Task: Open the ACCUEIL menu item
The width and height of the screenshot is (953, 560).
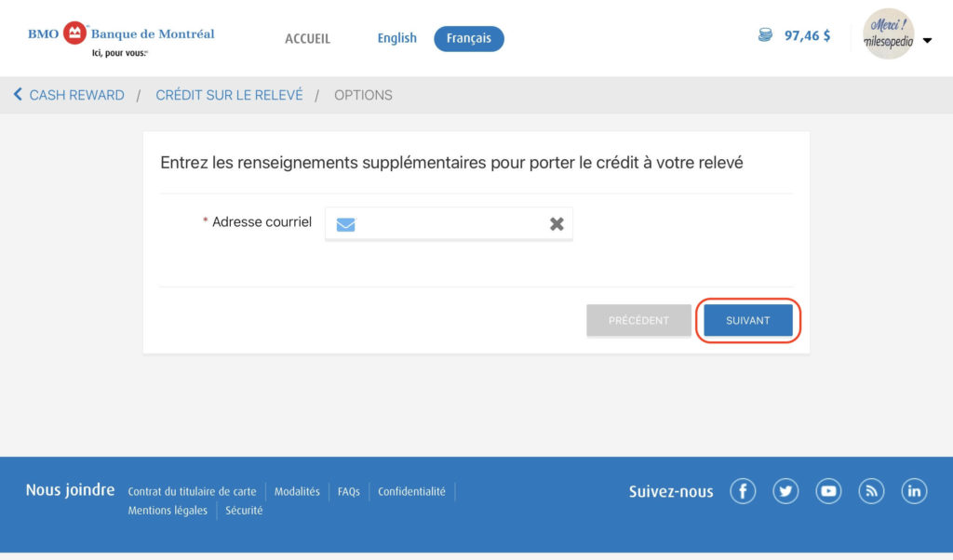Action: 307,39
